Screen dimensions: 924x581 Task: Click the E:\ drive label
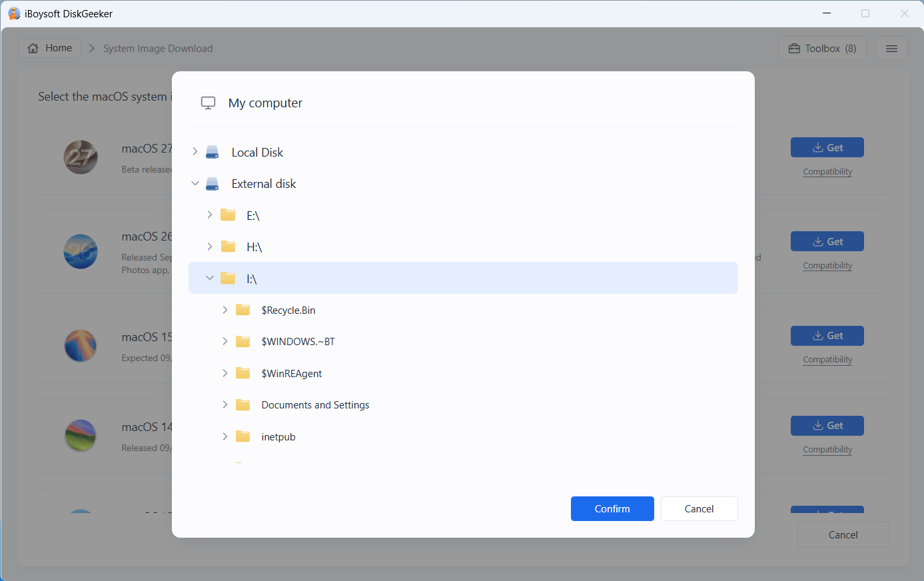point(253,216)
